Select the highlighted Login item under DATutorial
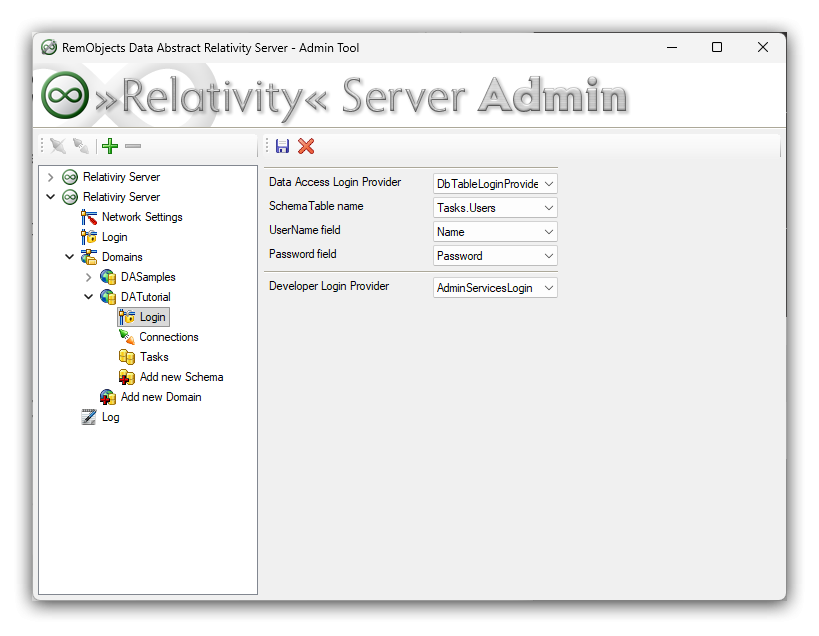The image size is (819, 636). tap(153, 317)
